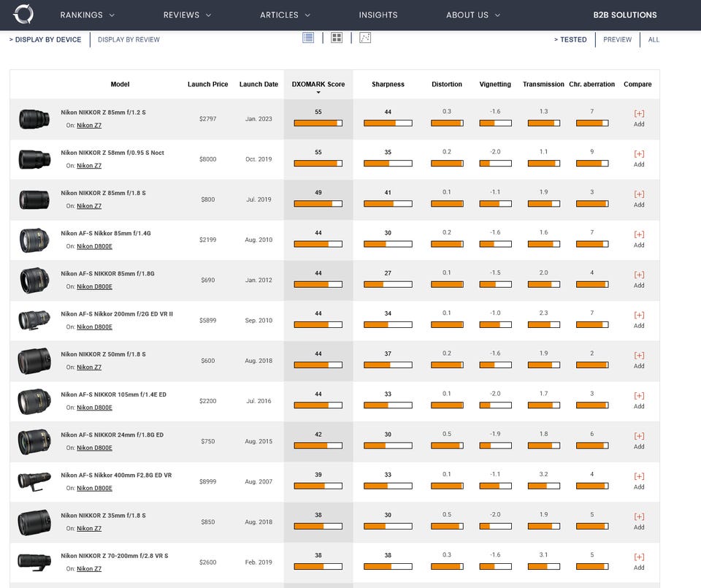Expand the Reviews dropdown menu
The height and width of the screenshot is (588, 701).
[187, 15]
